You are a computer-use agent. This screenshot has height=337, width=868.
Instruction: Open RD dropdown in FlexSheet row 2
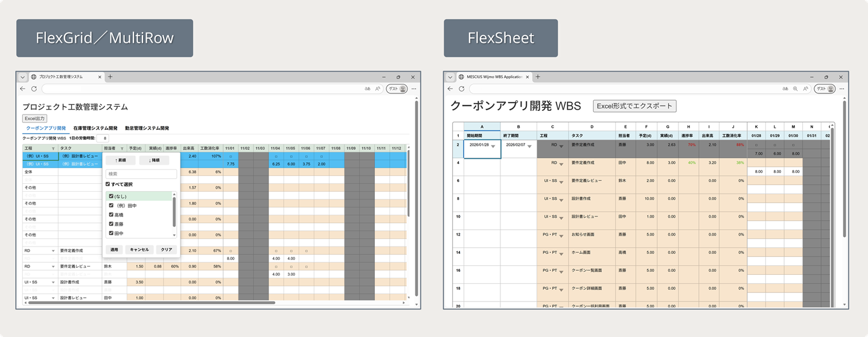[x=561, y=146]
